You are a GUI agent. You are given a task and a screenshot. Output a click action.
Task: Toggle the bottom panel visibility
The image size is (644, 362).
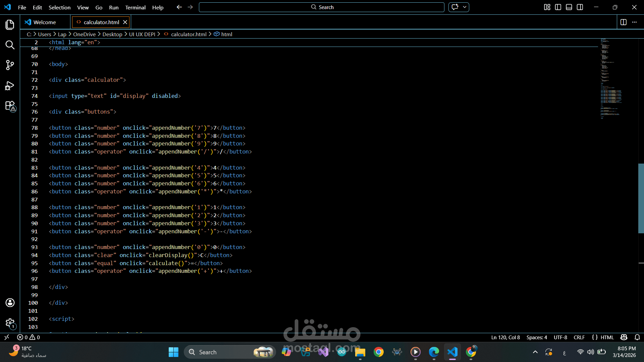click(x=569, y=7)
